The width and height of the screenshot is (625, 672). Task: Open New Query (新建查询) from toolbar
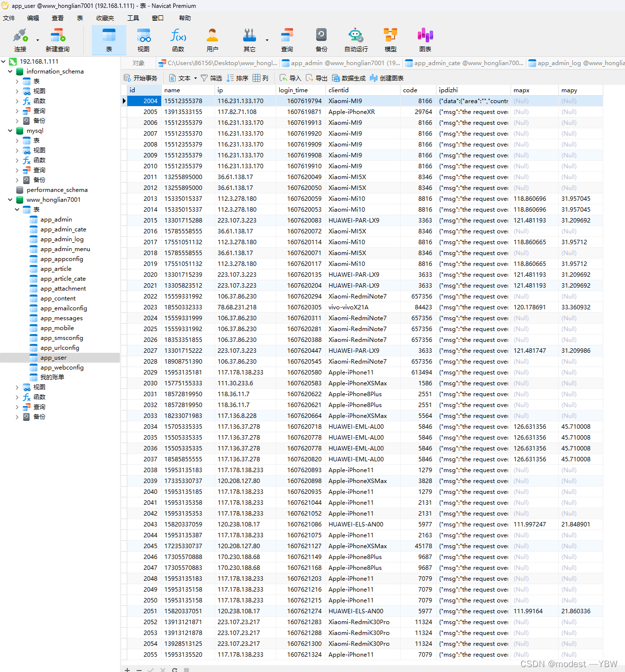[x=58, y=40]
